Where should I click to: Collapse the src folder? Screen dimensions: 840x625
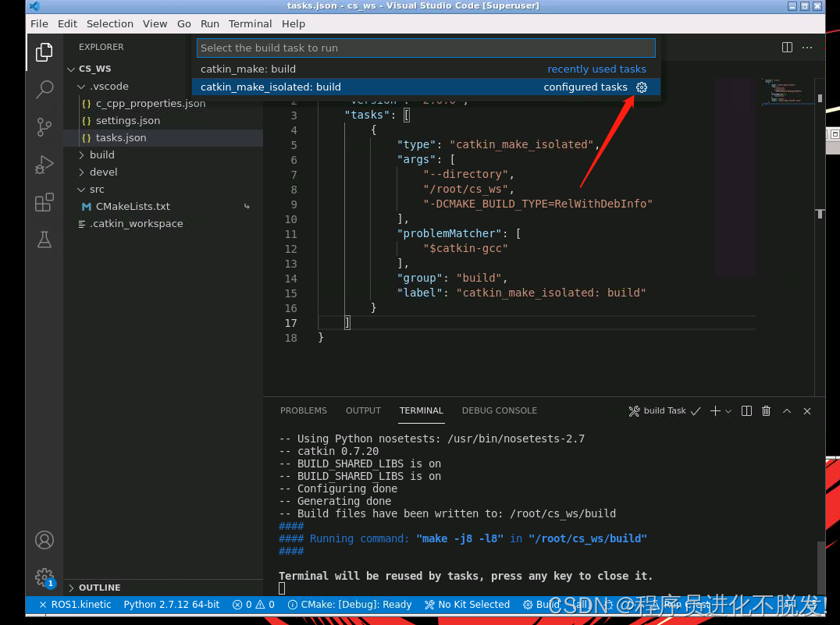[x=81, y=189]
